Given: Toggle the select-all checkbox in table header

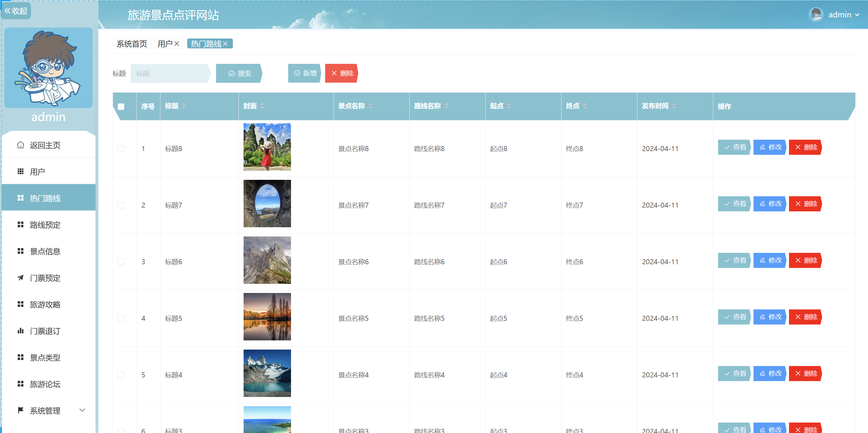Looking at the screenshot, I should (121, 107).
